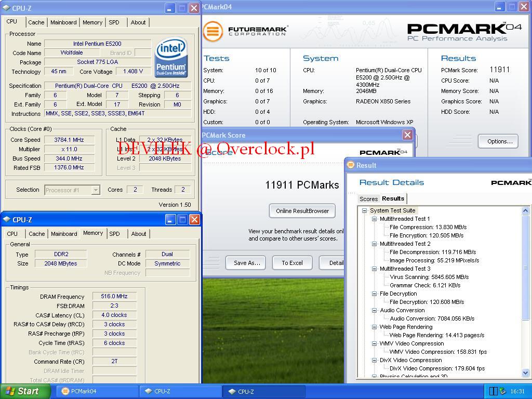Click the PCMark Score value 11911
This screenshot has height=399, width=532.
coord(499,70)
